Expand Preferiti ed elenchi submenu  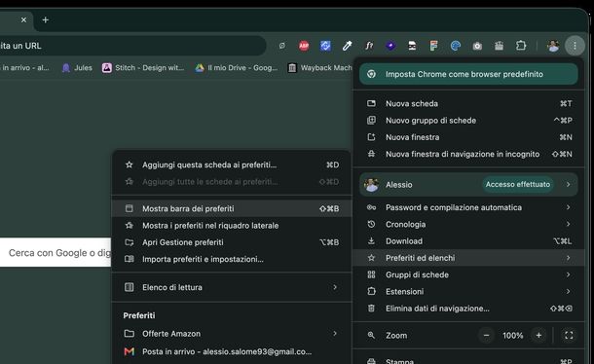[x=469, y=258]
